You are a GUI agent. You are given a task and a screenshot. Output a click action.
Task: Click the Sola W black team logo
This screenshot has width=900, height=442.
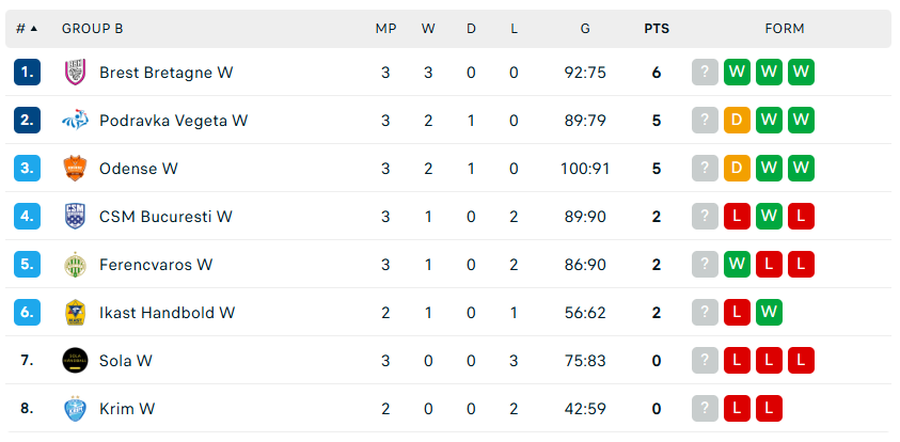click(75, 360)
